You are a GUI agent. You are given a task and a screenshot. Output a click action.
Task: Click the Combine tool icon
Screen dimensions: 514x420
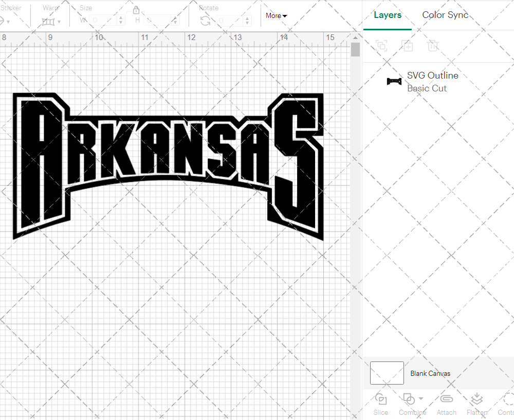click(x=409, y=399)
